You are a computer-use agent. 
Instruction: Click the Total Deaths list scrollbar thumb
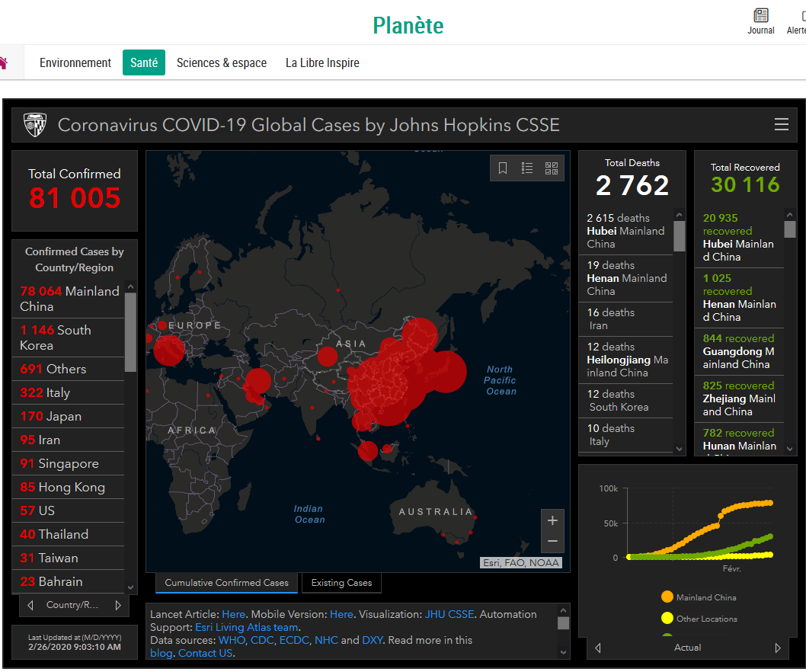(679, 236)
